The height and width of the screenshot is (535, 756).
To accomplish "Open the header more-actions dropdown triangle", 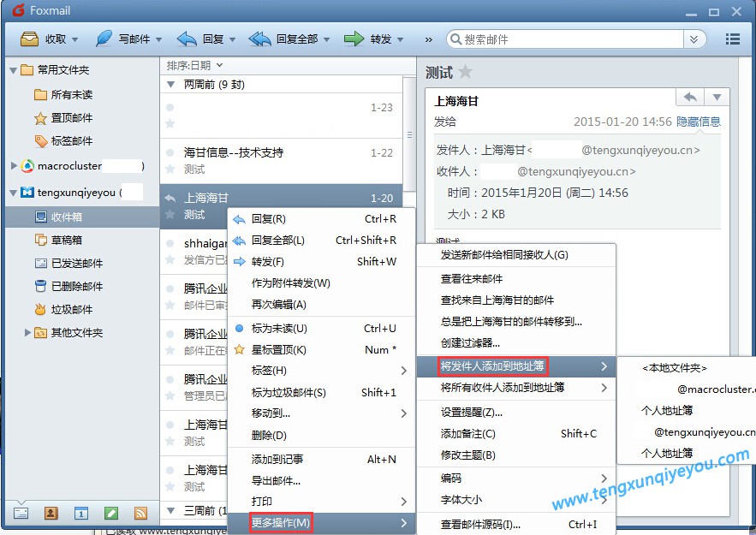I will (x=717, y=97).
